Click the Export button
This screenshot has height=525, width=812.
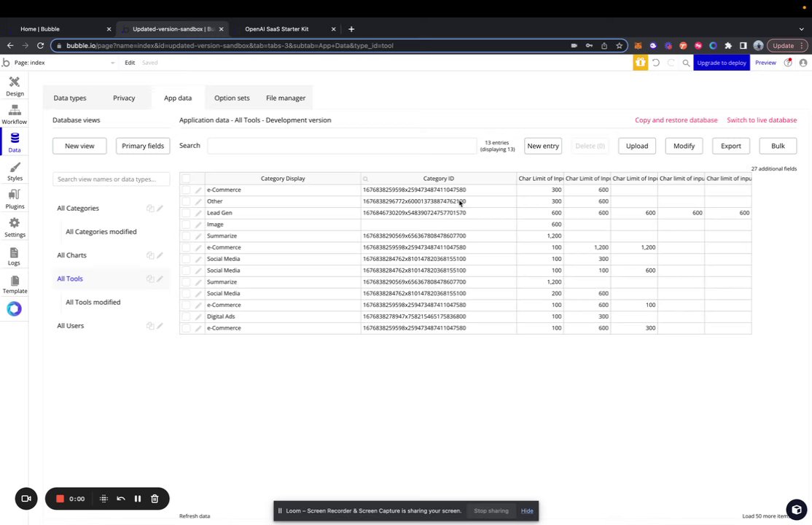tap(730, 146)
